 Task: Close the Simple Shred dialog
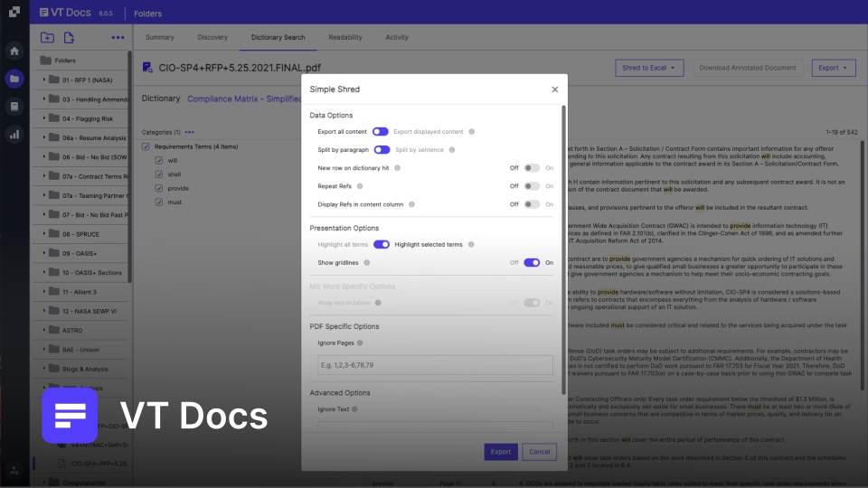pos(554,89)
